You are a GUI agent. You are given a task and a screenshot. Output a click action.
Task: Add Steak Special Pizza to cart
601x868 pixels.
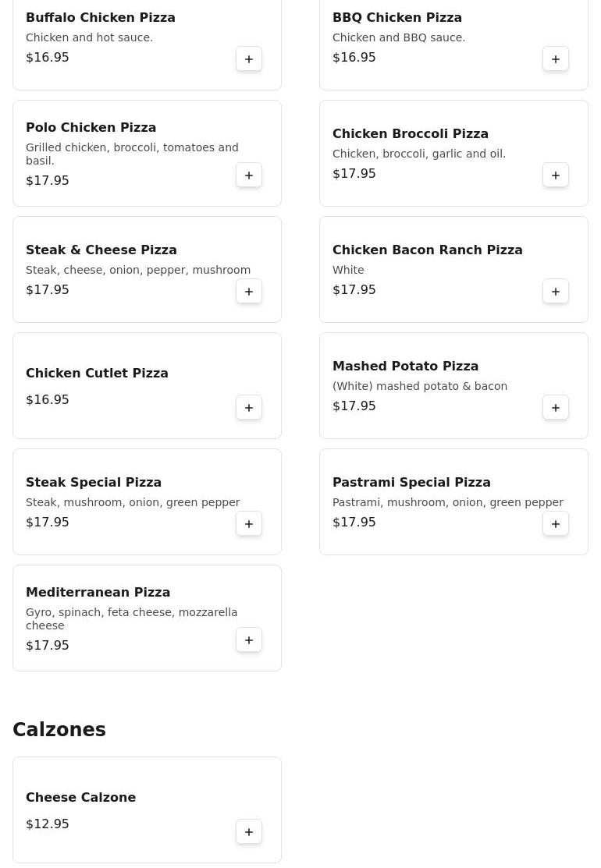click(x=249, y=524)
